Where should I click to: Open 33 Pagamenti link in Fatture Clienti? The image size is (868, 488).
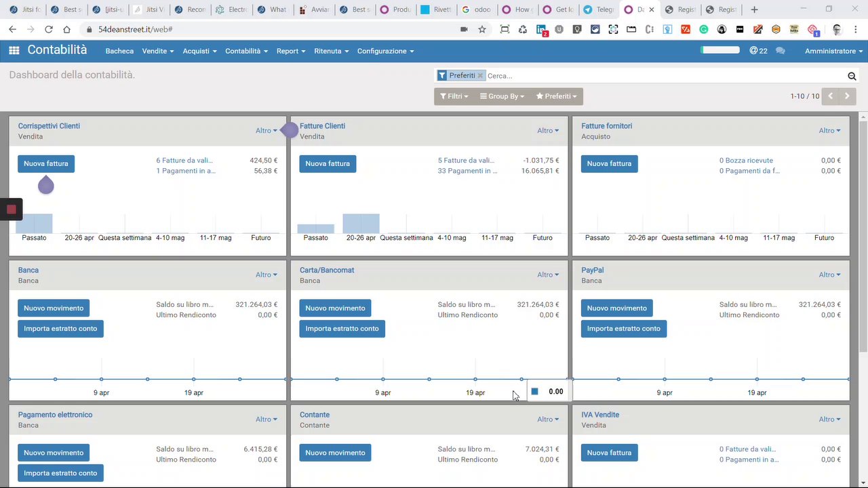[x=467, y=171]
